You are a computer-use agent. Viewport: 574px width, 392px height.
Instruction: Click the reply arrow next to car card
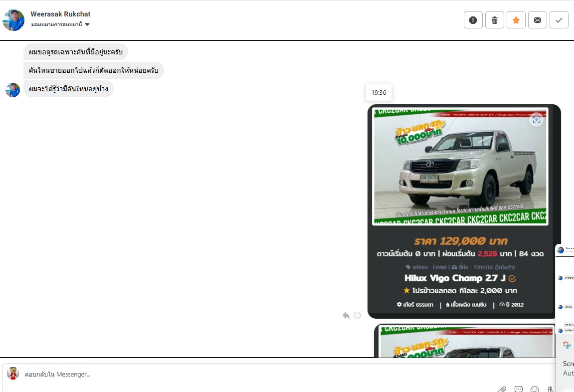click(346, 316)
